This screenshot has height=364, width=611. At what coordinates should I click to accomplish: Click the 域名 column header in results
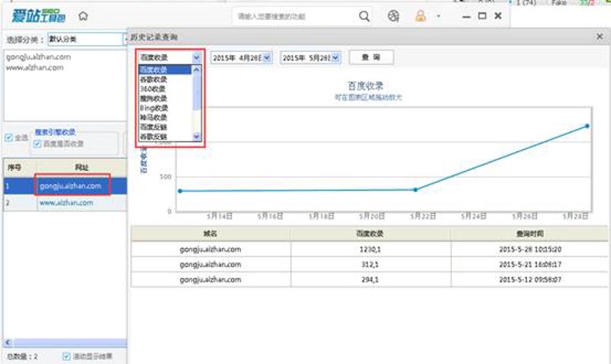(210, 234)
